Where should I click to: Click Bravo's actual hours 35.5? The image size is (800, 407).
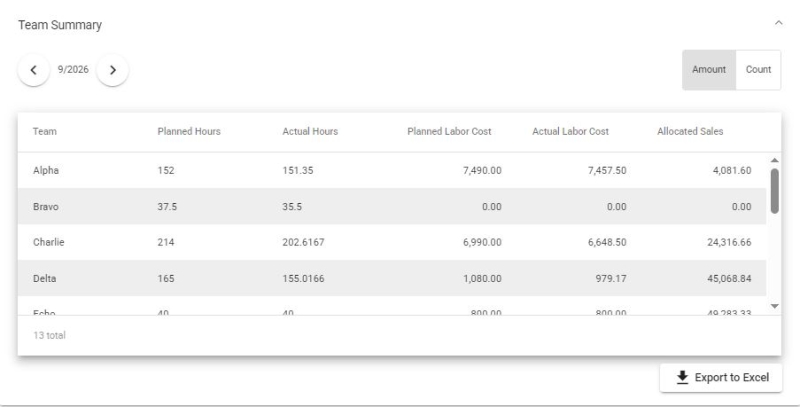click(x=292, y=207)
